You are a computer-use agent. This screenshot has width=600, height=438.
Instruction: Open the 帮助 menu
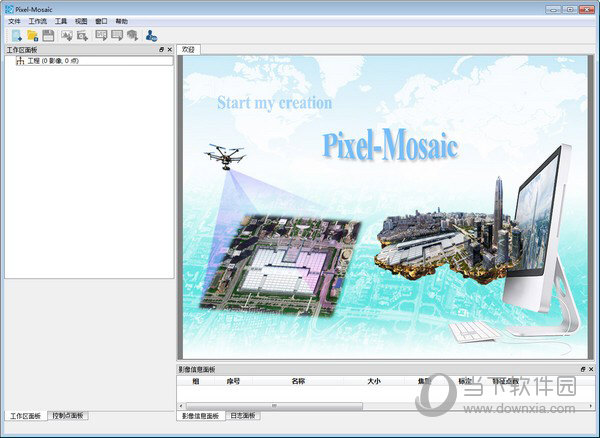tap(121, 21)
